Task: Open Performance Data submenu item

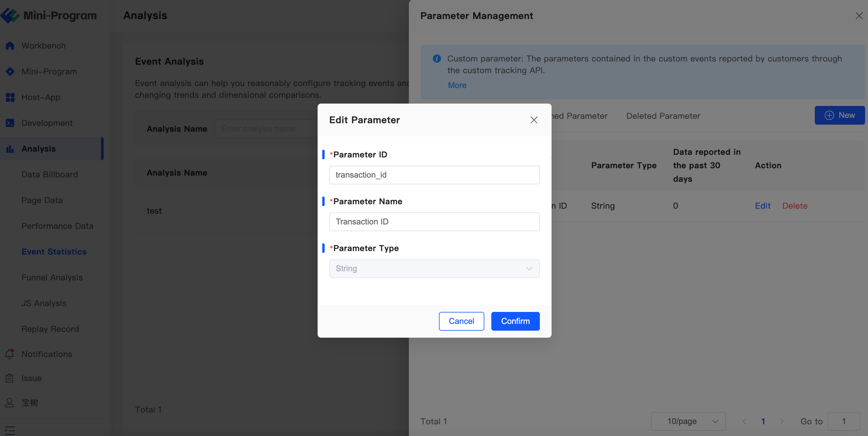Action: coord(57,226)
